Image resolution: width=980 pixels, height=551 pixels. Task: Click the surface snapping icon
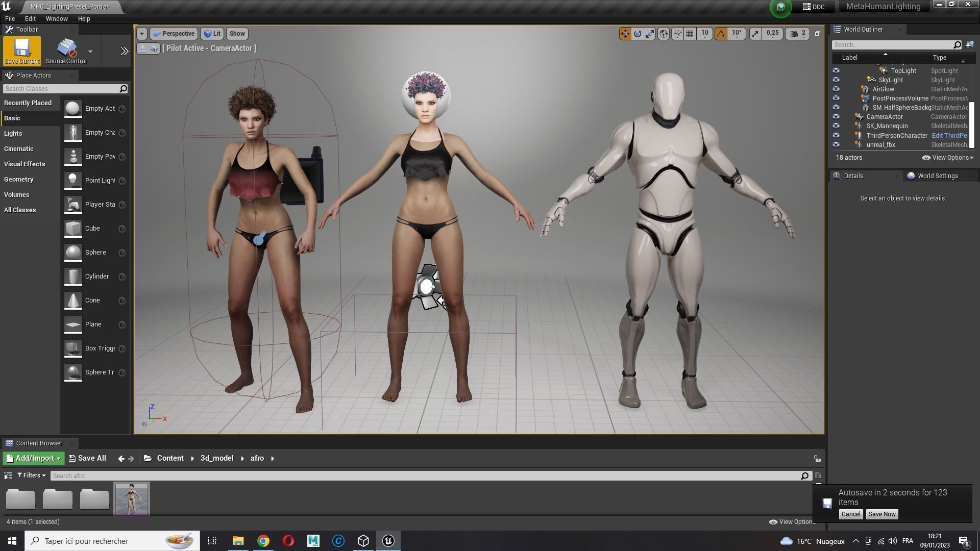tap(677, 34)
